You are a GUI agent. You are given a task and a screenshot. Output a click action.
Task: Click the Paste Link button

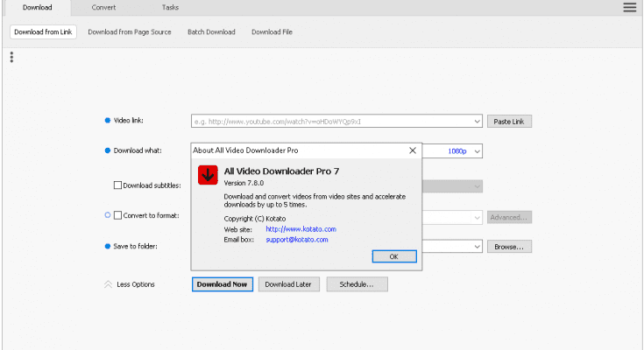point(509,122)
